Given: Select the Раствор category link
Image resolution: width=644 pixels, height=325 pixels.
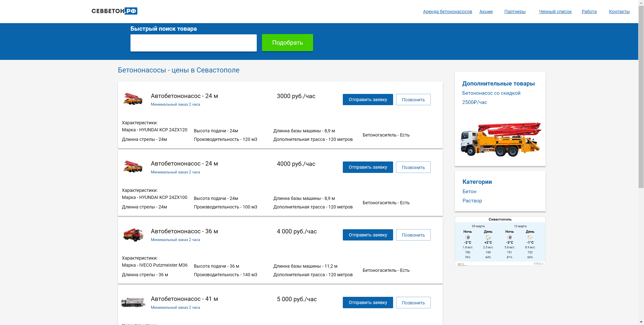Looking at the screenshot, I should tap(472, 201).
